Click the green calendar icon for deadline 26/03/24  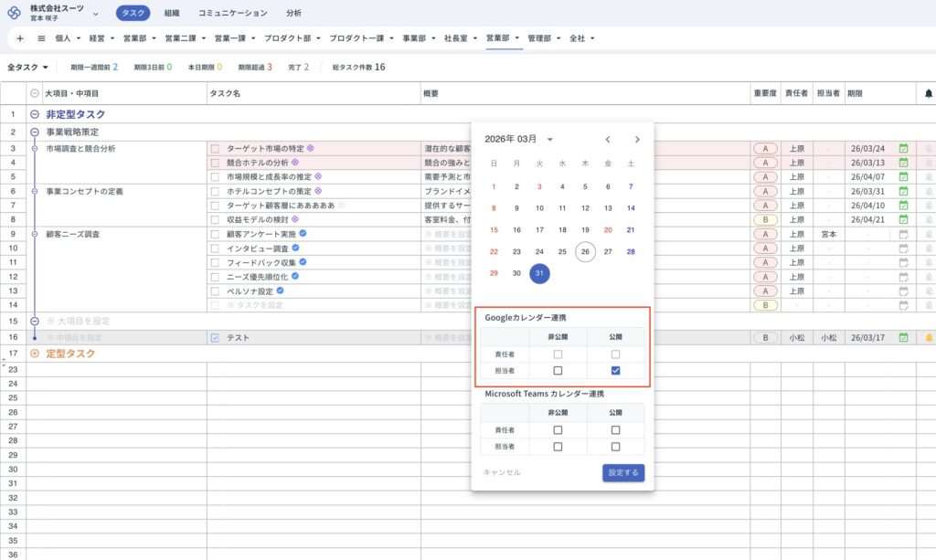click(x=904, y=148)
